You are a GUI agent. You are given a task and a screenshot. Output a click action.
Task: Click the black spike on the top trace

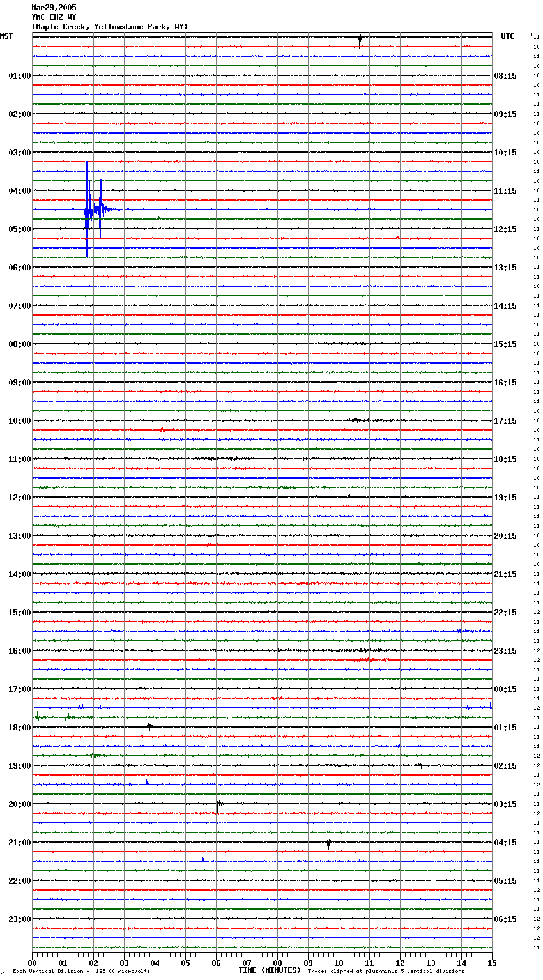tap(360, 40)
